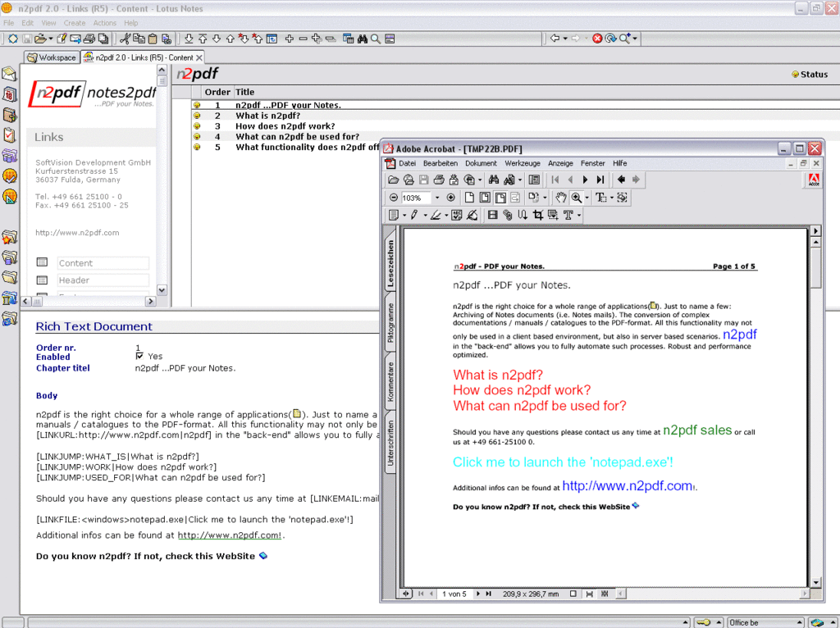
Task: Open the Lotus Notes open-folder dropdown arrow
Action: [50, 39]
